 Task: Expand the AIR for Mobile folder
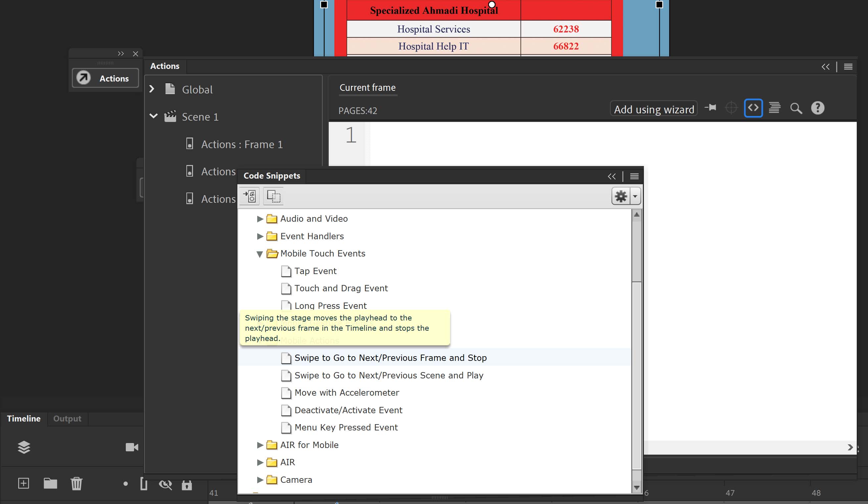260,445
